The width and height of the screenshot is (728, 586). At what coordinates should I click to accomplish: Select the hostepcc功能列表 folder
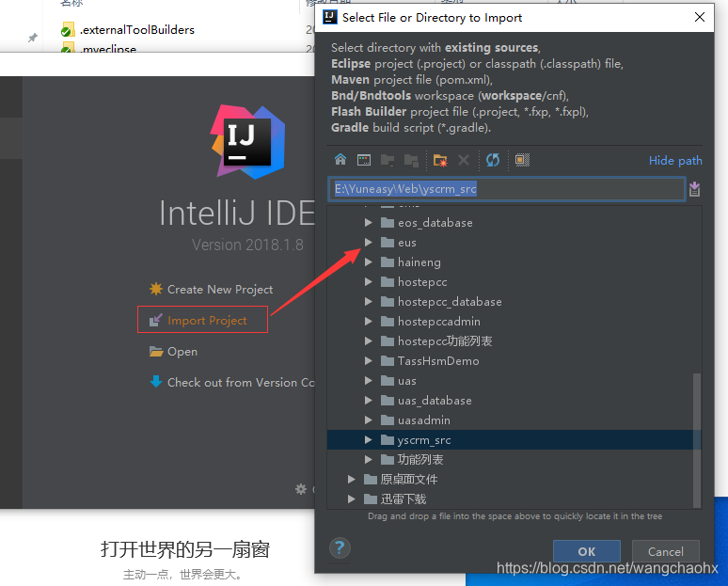445,341
